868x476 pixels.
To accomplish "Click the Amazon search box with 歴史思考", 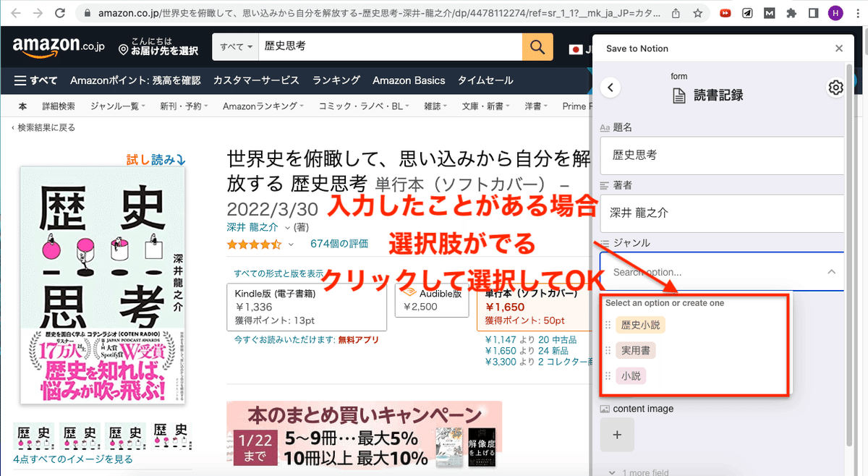I will 391,46.
